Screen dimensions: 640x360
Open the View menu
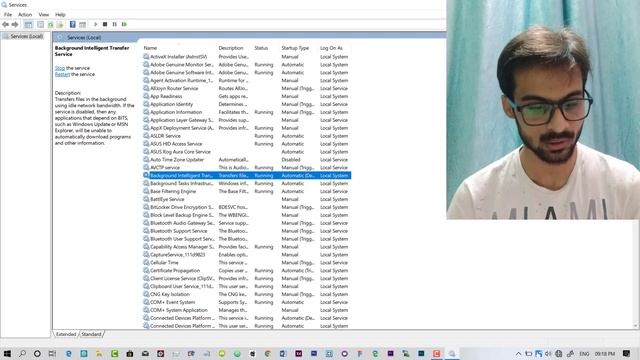tap(44, 14)
